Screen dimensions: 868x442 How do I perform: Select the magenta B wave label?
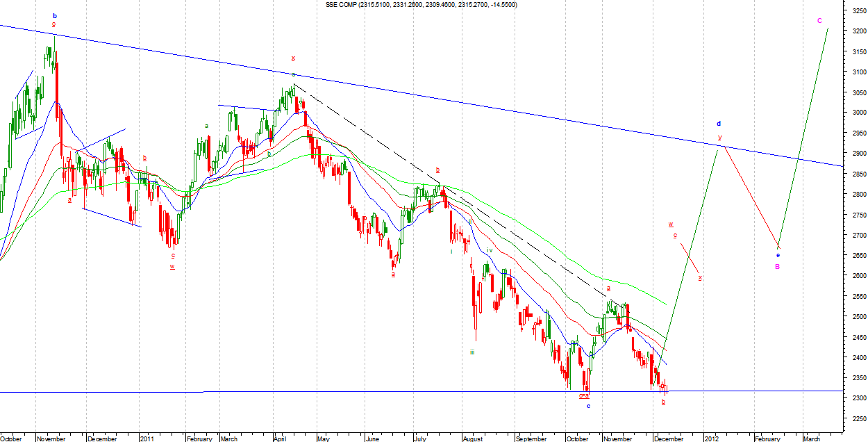pyautogui.click(x=778, y=266)
